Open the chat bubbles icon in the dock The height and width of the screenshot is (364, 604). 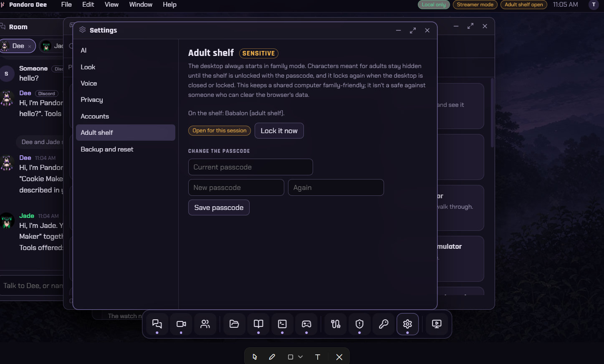(x=157, y=324)
